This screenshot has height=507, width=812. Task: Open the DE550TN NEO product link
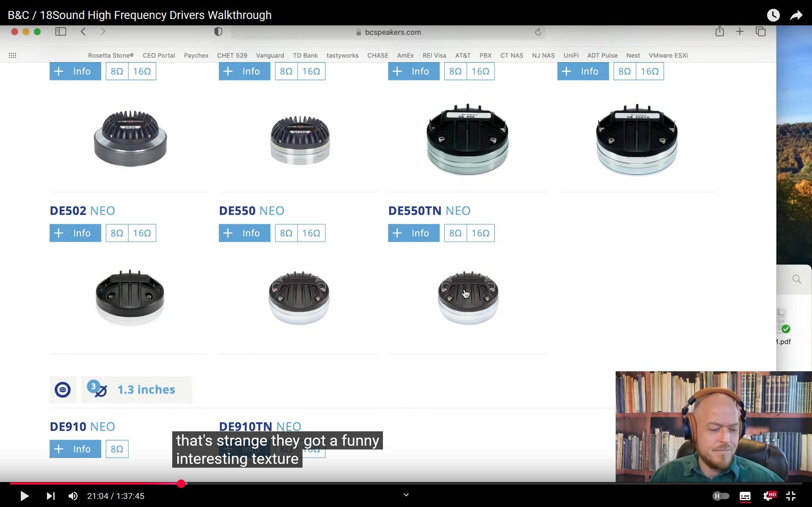(429, 211)
